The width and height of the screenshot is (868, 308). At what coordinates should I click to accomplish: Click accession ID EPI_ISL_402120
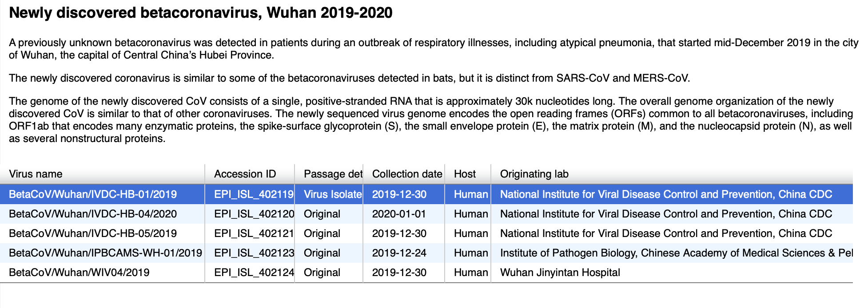253,214
